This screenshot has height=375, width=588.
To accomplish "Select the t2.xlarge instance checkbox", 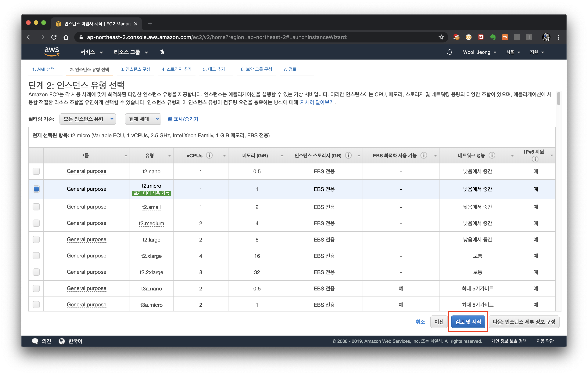I will click(x=36, y=256).
